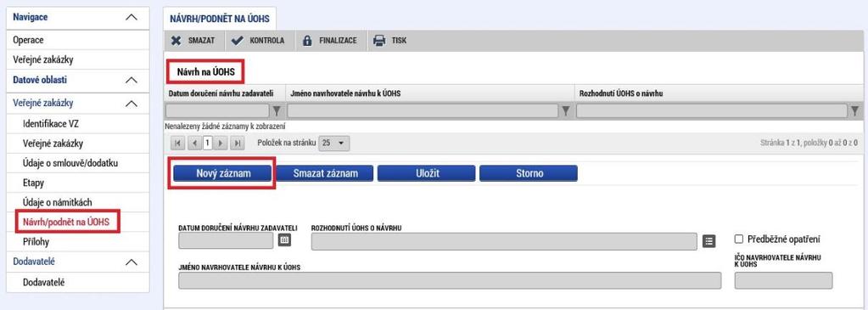The image size is (868, 310).
Task: Open the Položek na stránku dropdown
Action: pyautogui.click(x=333, y=143)
